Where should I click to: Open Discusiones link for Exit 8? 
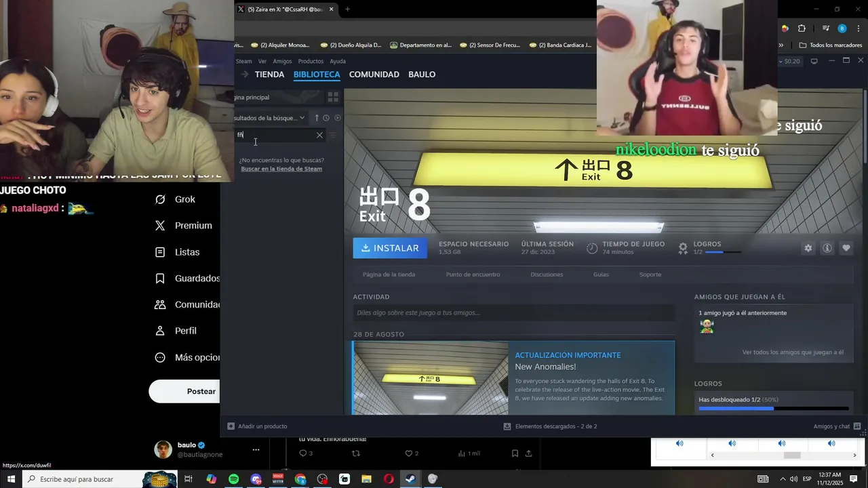(x=547, y=274)
